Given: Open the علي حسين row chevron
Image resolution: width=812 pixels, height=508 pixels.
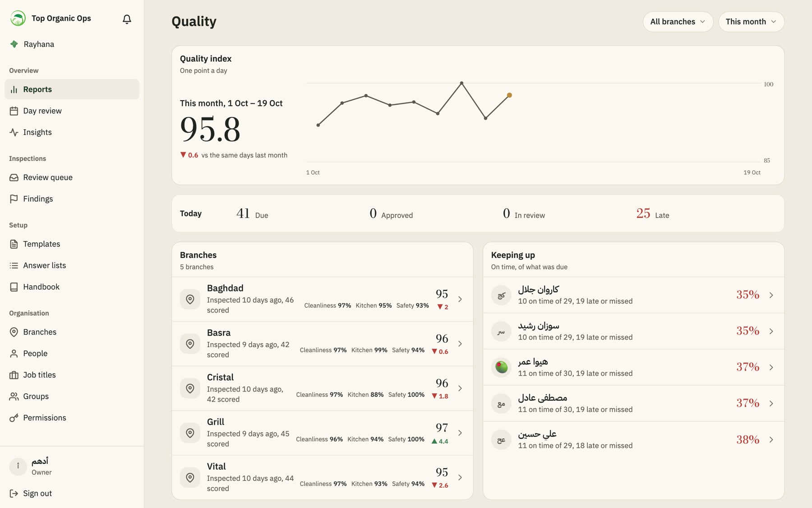Looking at the screenshot, I should click(771, 439).
